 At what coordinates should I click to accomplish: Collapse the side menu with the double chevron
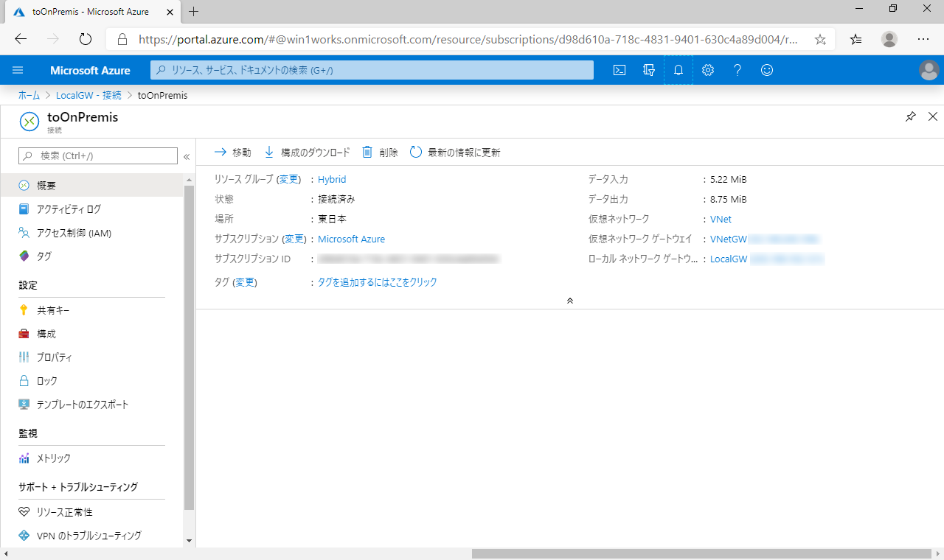[x=187, y=156]
